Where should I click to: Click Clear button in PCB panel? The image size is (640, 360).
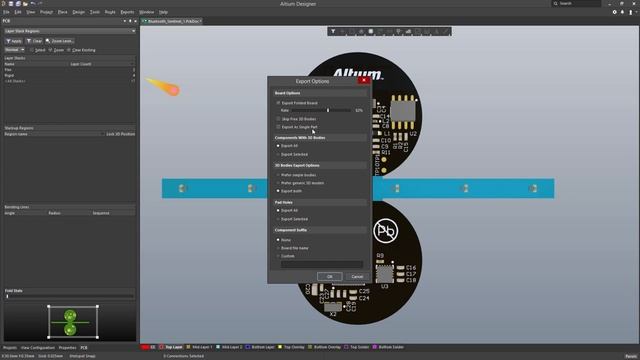(34, 41)
